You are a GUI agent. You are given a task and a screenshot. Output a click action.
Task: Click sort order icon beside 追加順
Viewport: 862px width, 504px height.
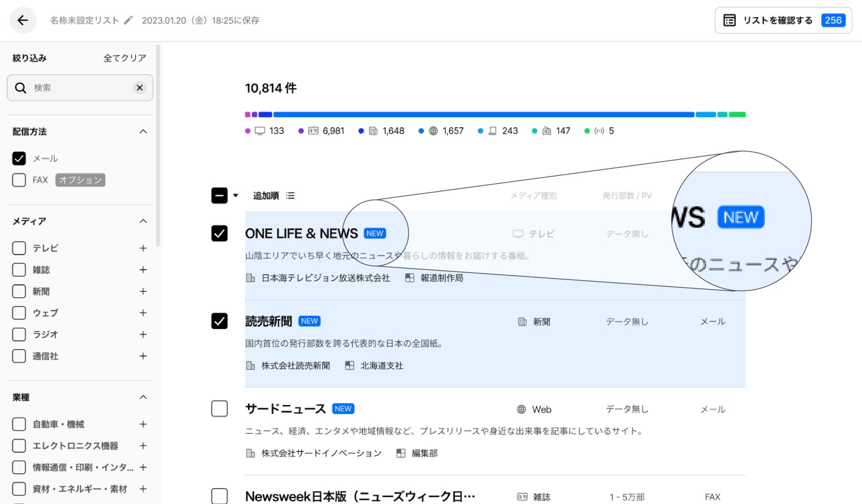(x=290, y=196)
